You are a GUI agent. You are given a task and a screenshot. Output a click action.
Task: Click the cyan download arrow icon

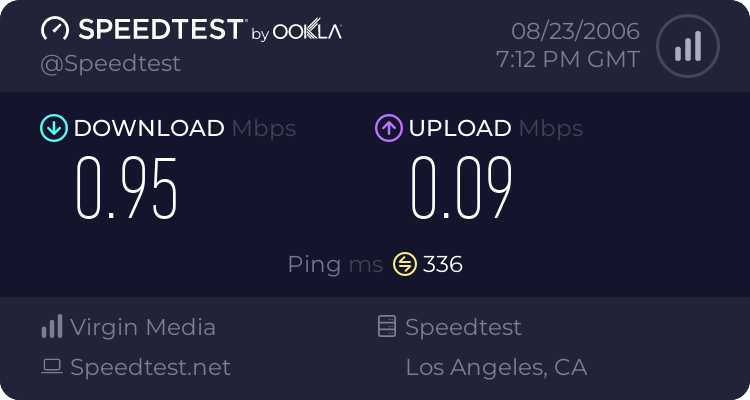pos(53,128)
